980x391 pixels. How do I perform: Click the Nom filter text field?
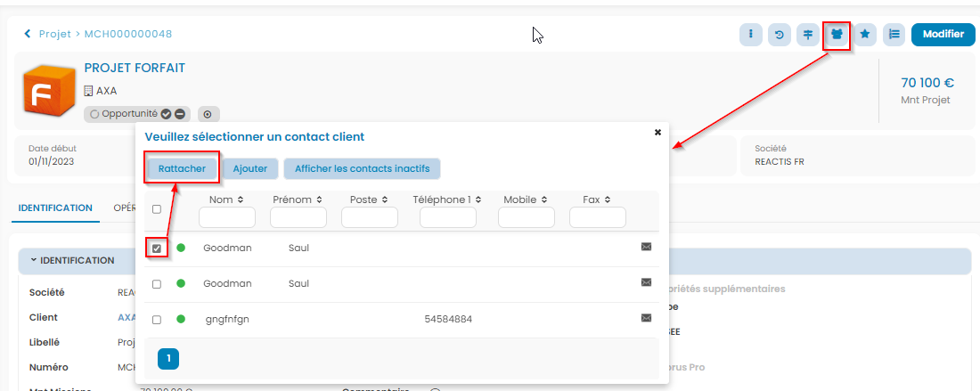(226, 217)
